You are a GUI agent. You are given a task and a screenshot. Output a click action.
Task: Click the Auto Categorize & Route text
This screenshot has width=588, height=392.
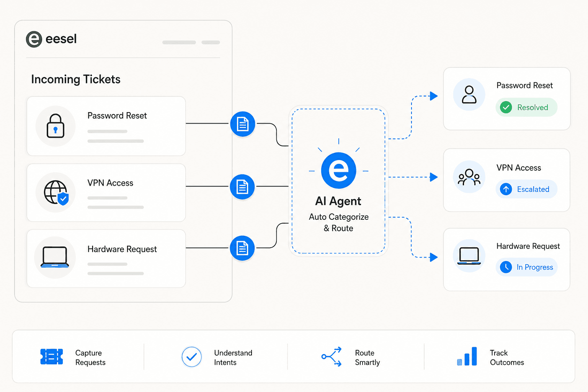pos(339,222)
